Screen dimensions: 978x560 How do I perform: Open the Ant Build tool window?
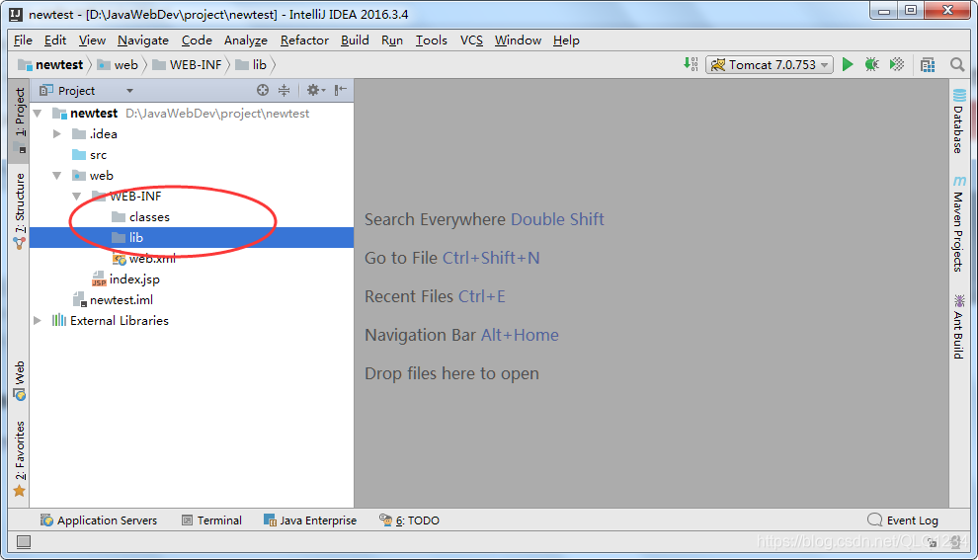pyautogui.click(x=958, y=326)
